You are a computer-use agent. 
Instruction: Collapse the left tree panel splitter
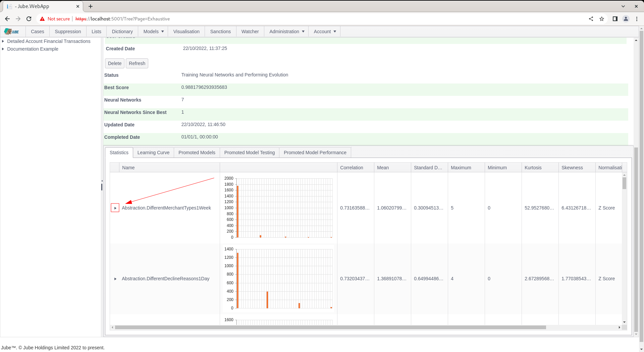pos(102,181)
